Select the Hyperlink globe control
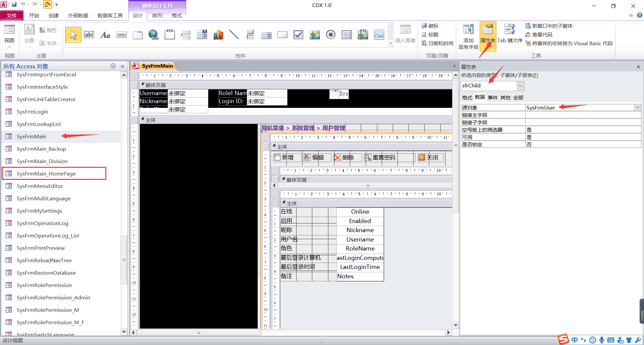This screenshot has height=345, width=644. [x=154, y=35]
